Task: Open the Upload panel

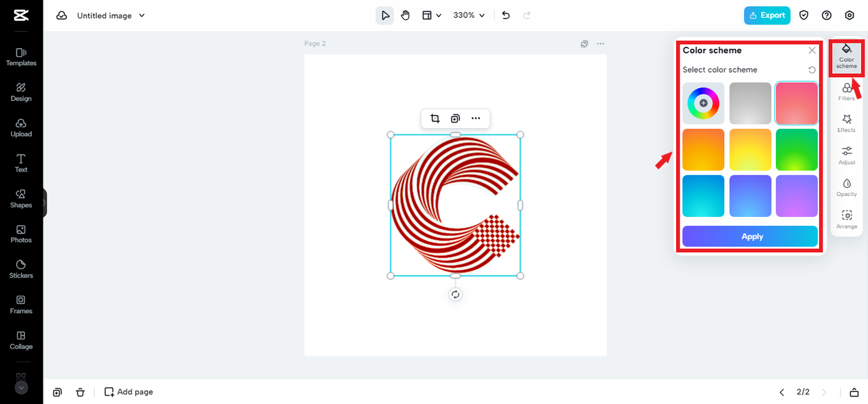Action: pos(21,127)
